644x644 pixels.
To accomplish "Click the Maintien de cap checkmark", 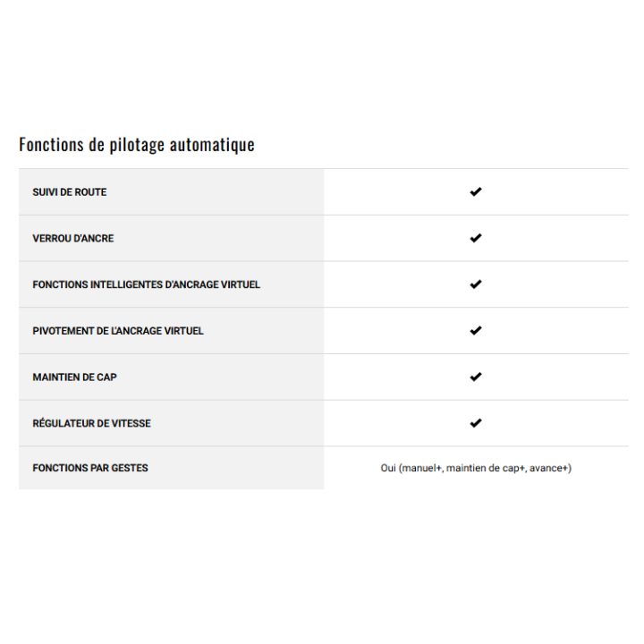I will [x=476, y=377].
